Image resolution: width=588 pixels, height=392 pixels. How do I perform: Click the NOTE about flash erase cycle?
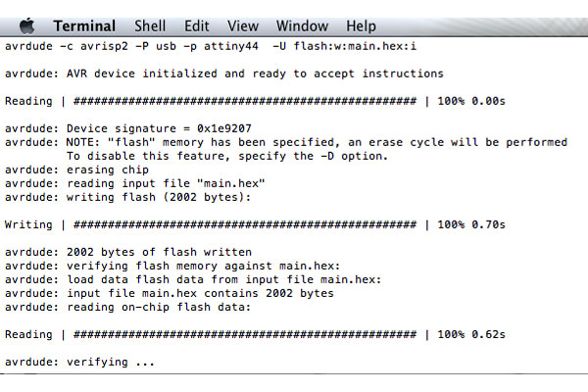[x=286, y=142]
